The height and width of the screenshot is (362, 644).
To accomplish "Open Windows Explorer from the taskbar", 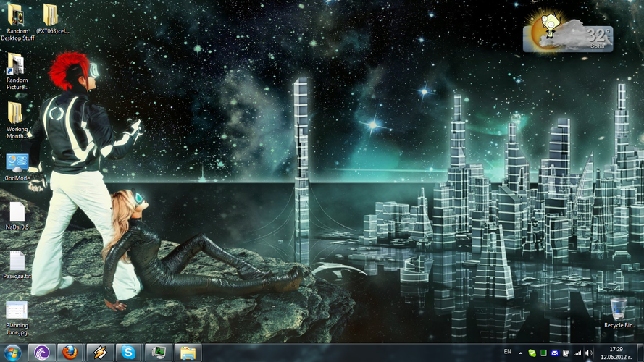I will (x=188, y=353).
